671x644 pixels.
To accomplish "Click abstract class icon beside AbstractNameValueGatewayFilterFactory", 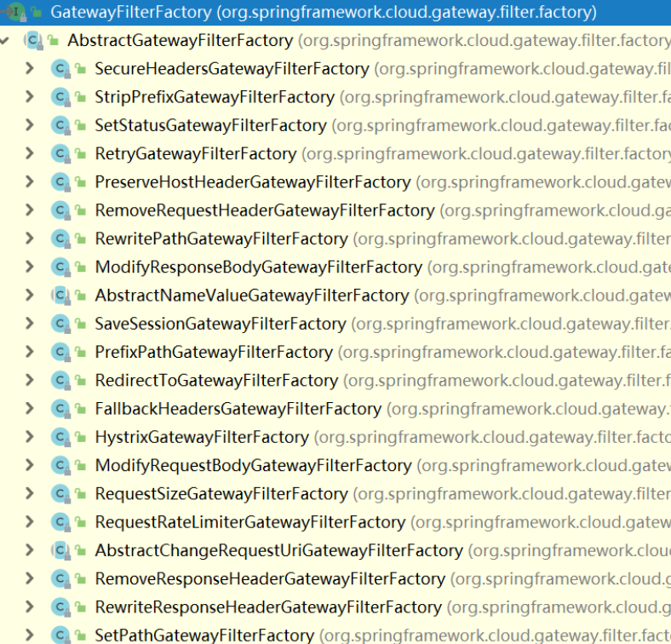I will pos(60,296).
